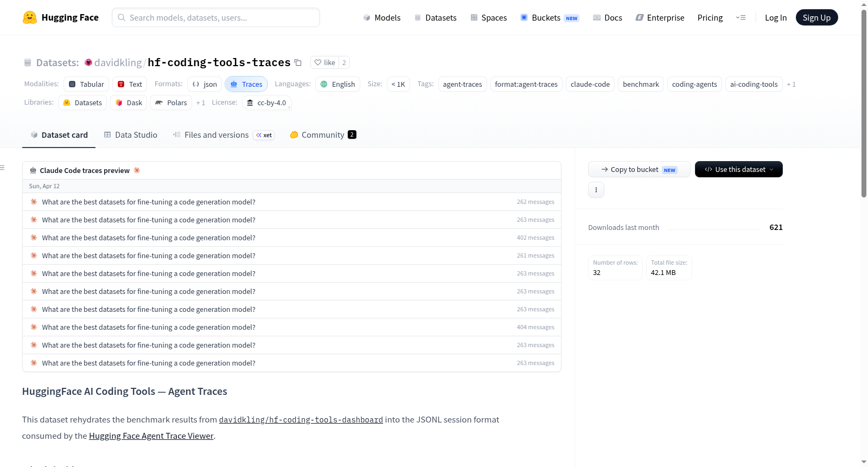Open the Community tab

[x=323, y=135]
